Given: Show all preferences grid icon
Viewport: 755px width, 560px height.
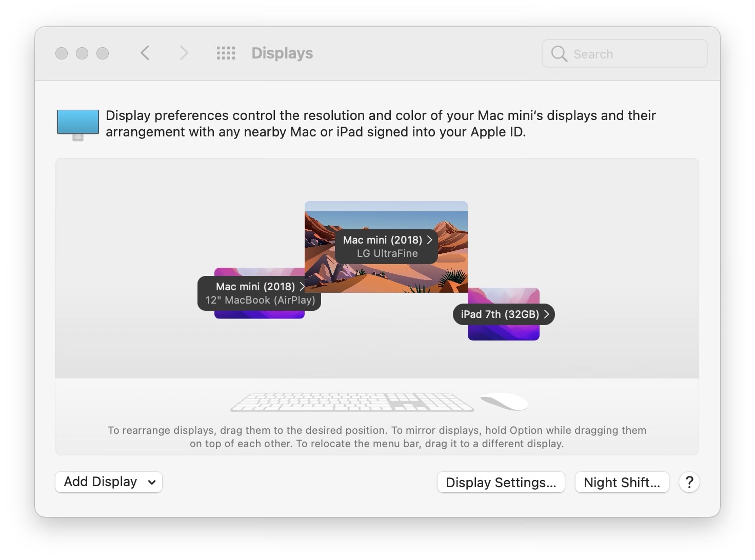Looking at the screenshot, I should coord(226,53).
